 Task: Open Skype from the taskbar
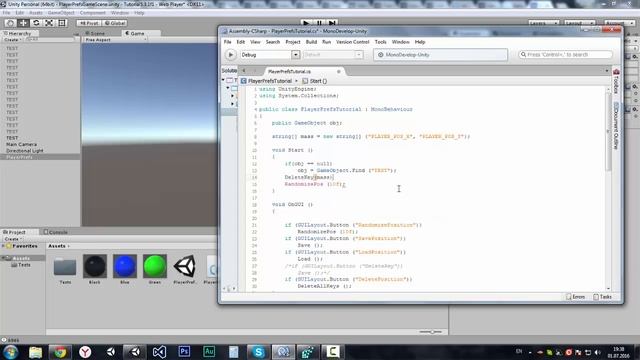point(258,352)
